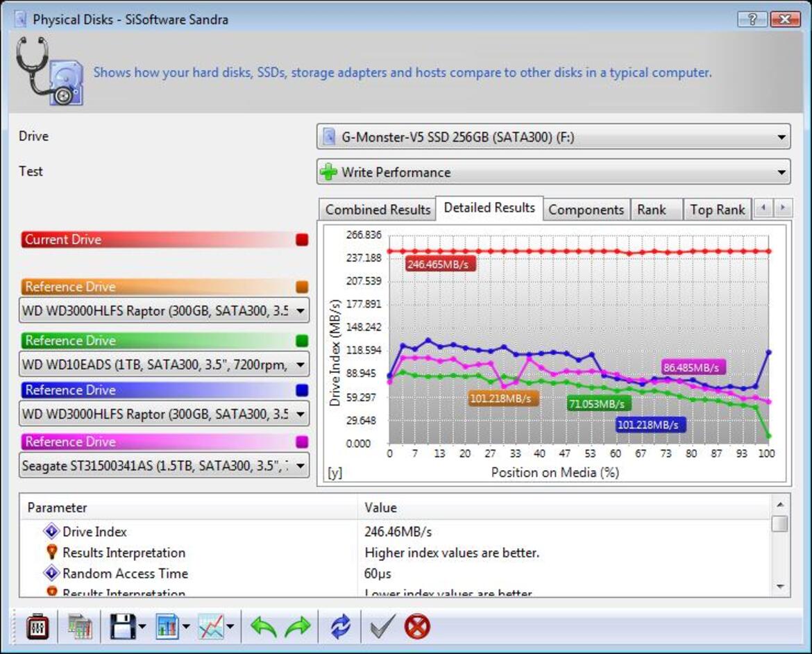Click the tab strip right scroll arrow

(x=782, y=208)
